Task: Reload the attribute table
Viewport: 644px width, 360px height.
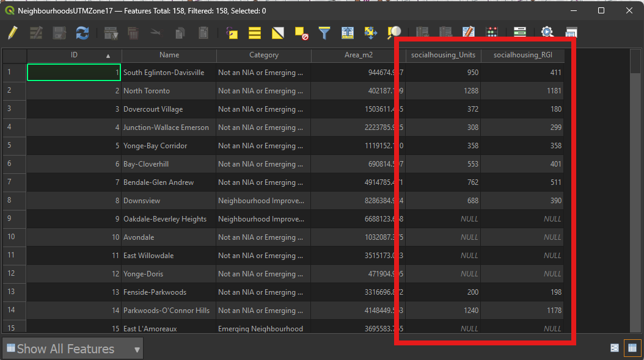Action: tap(82, 33)
